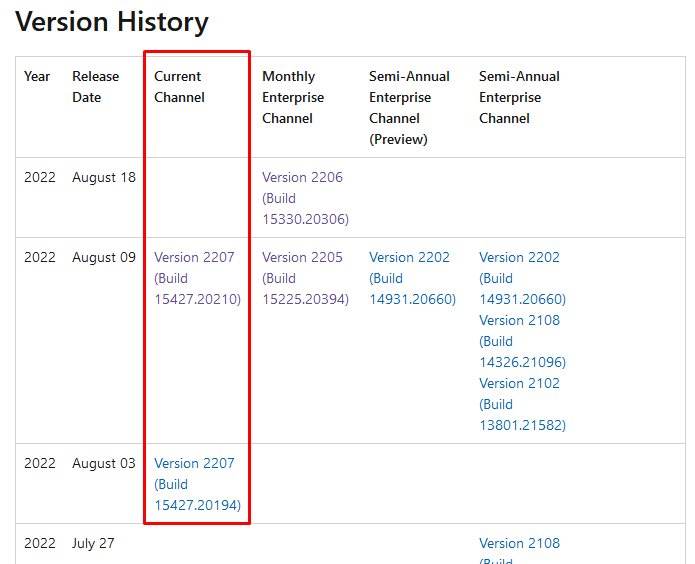Viewport: 695px width, 564px height.
Task: Click the Monthly Enterprise Channel column header
Action: (293, 97)
